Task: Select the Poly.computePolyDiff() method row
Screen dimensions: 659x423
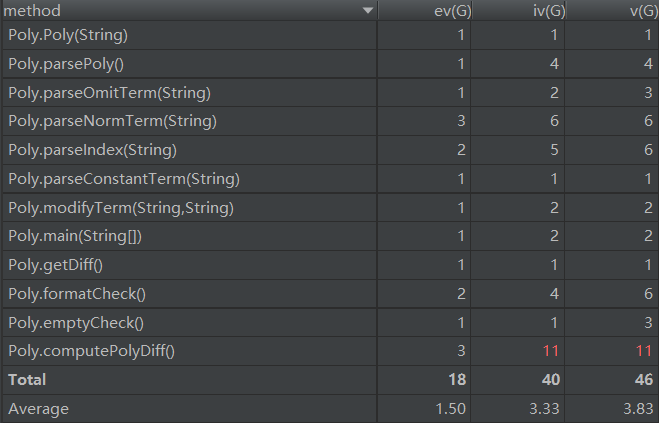Action: pyautogui.click(x=90, y=351)
